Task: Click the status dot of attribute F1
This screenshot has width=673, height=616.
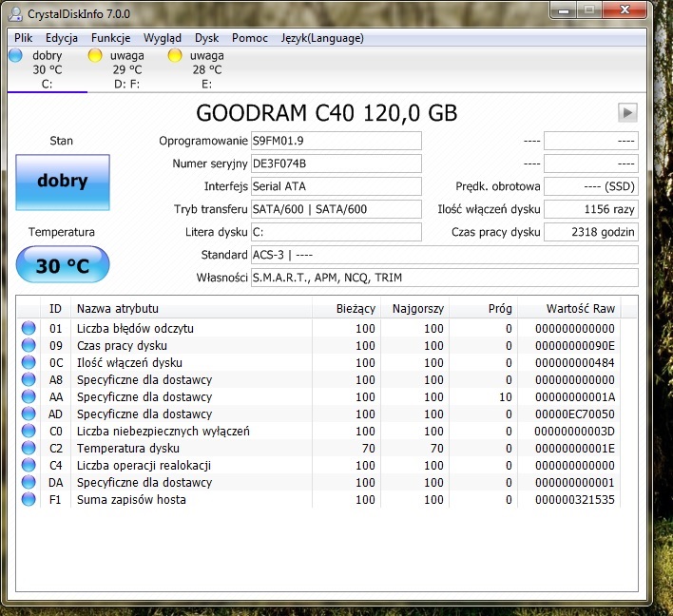Action: point(29,499)
